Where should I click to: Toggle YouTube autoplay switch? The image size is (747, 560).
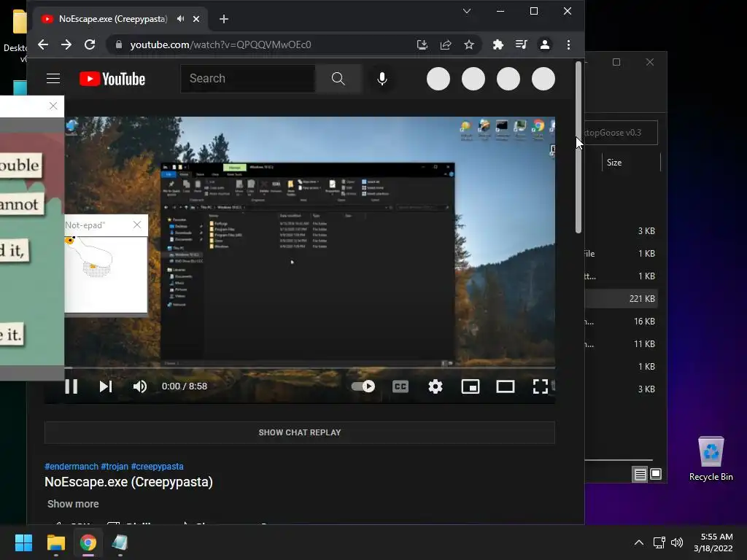tap(363, 386)
